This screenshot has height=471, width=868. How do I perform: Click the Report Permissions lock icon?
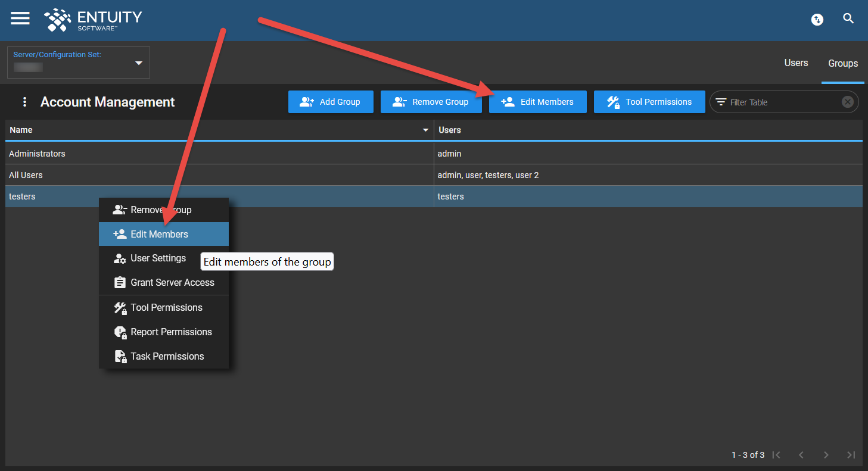tap(119, 332)
